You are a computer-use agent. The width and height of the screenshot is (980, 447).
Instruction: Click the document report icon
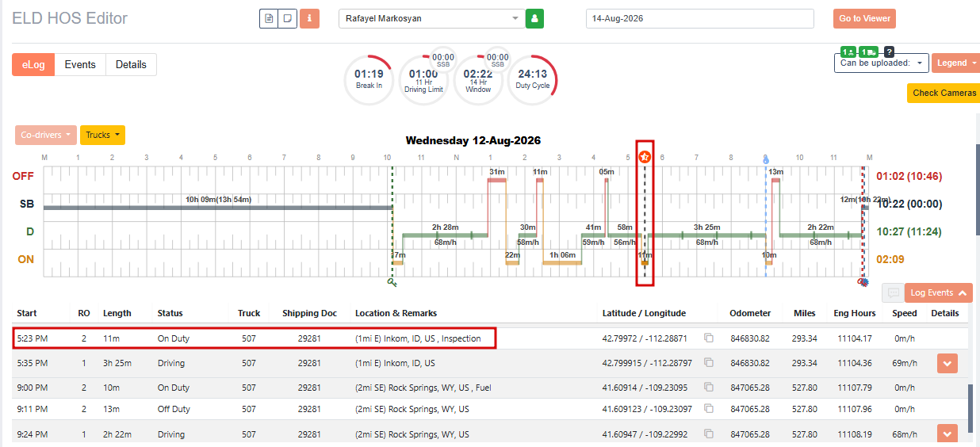(x=269, y=18)
